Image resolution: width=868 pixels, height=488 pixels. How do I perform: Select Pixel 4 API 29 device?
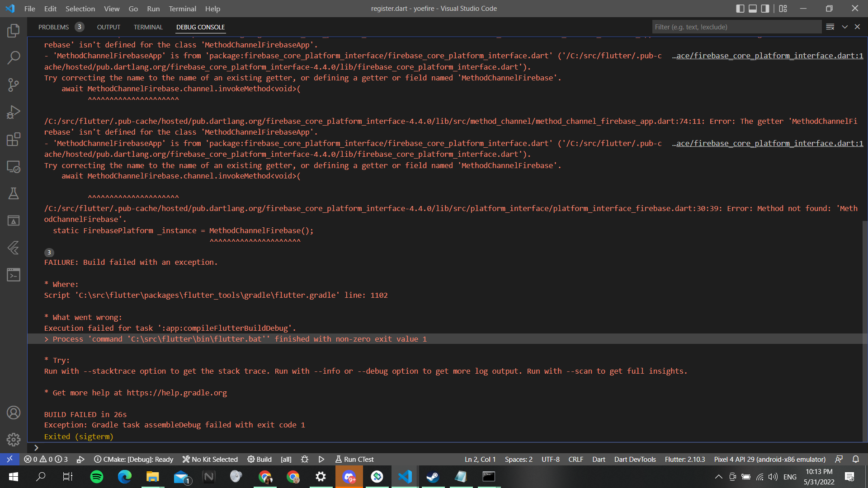point(769,459)
